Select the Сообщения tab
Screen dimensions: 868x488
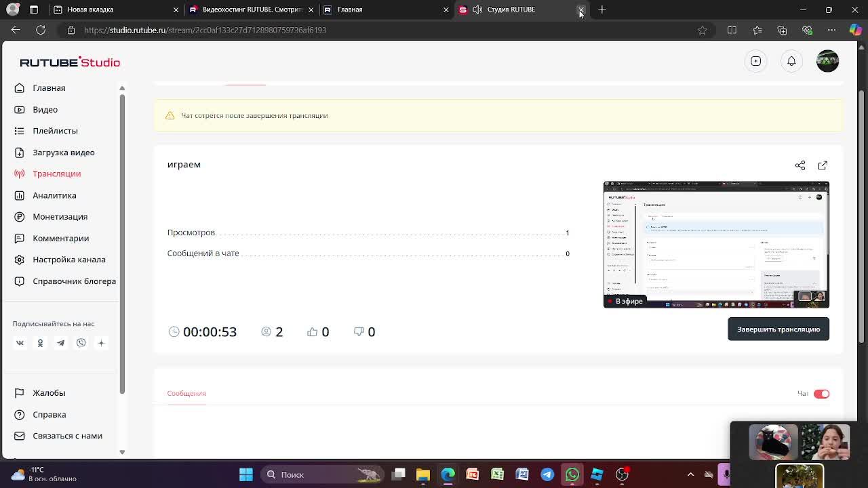[186, 393]
